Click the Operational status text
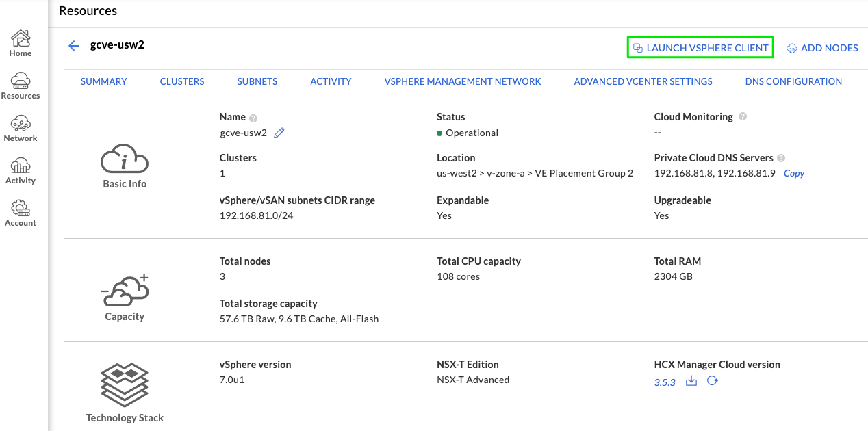Viewport: 868px width, 431px height. coord(472,133)
